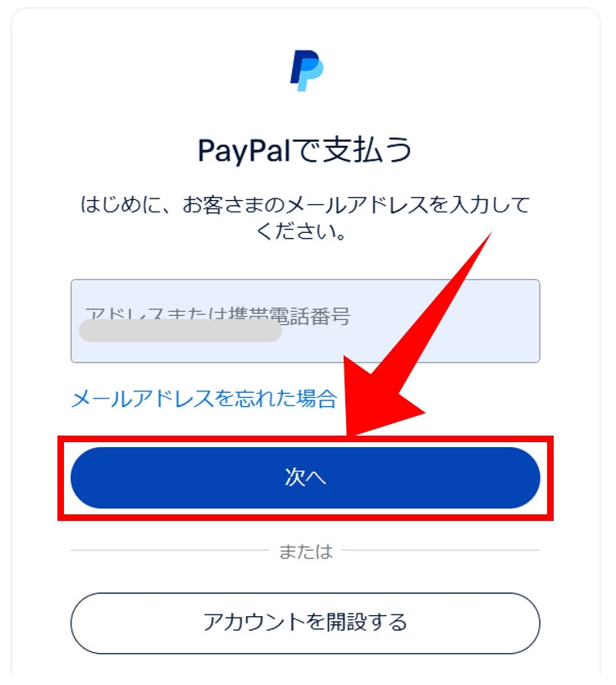
Task: Open the メールアドレスを忘れた場合 link
Action: pyautogui.click(x=204, y=399)
